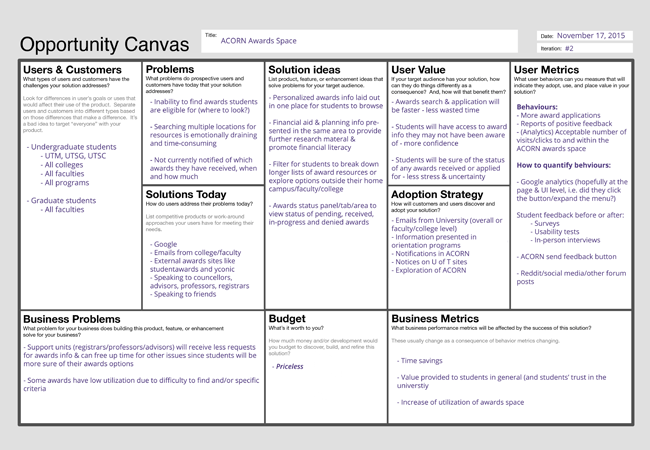The width and height of the screenshot is (650, 450).
Task: Click '- All colleges' line
Action: pyautogui.click(x=61, y=165)
